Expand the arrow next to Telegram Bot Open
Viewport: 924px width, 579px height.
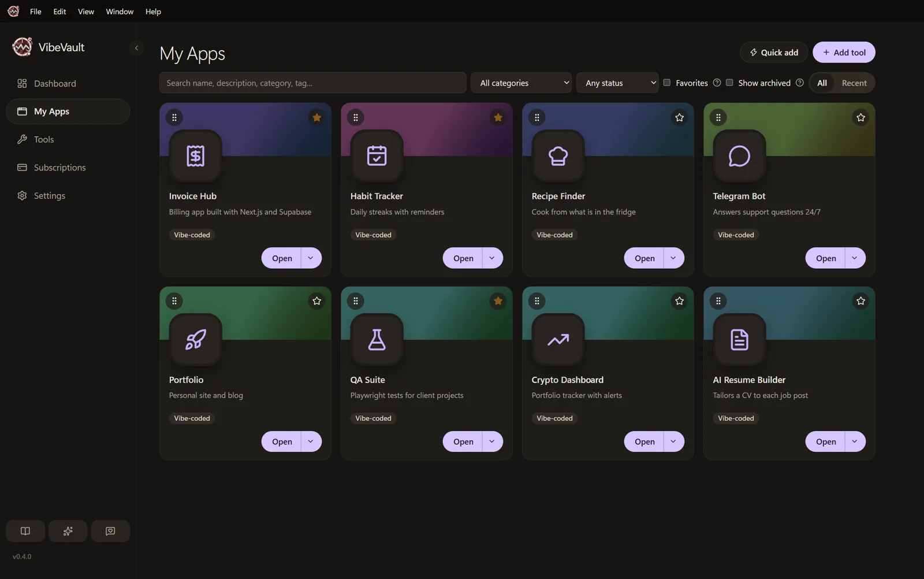(x=855, y=258)
